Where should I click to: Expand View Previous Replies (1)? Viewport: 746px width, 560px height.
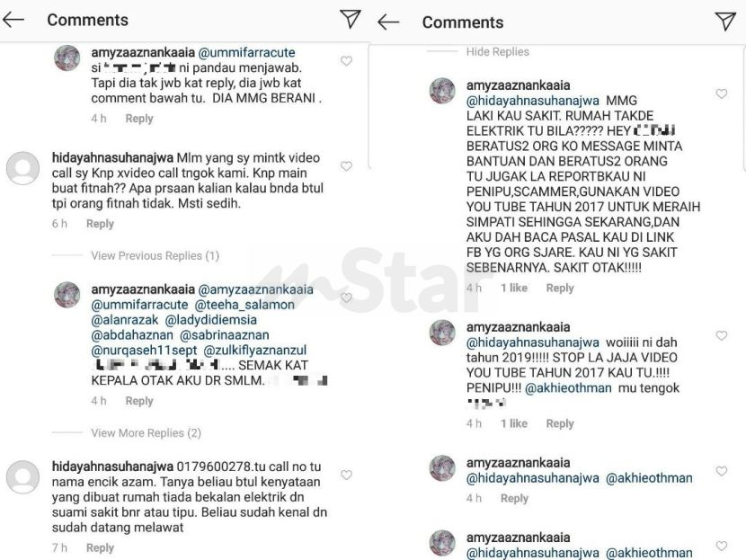tap(155, 255)
